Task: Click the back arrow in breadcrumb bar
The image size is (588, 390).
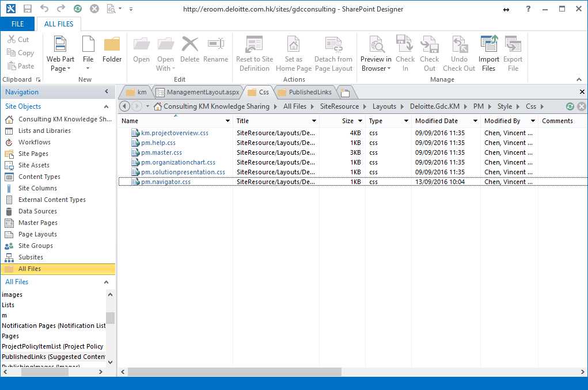Action: click(124, 106)
